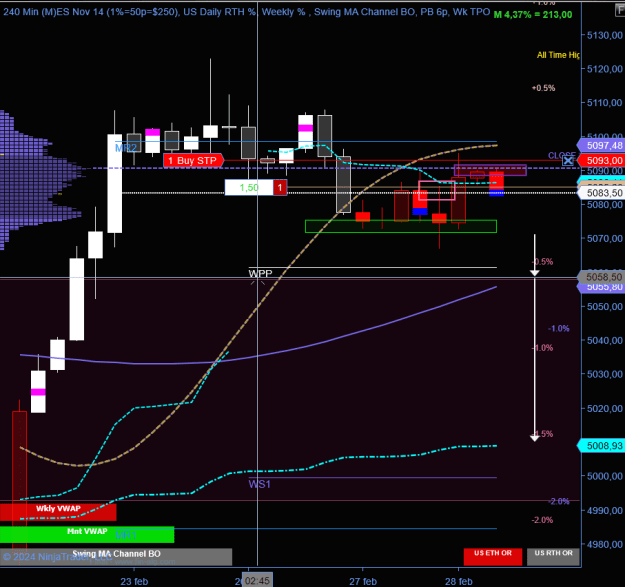The image size is (625, 587).
Task: Click the 5083,50 white price marker
Action: click(x=601, y=193)
